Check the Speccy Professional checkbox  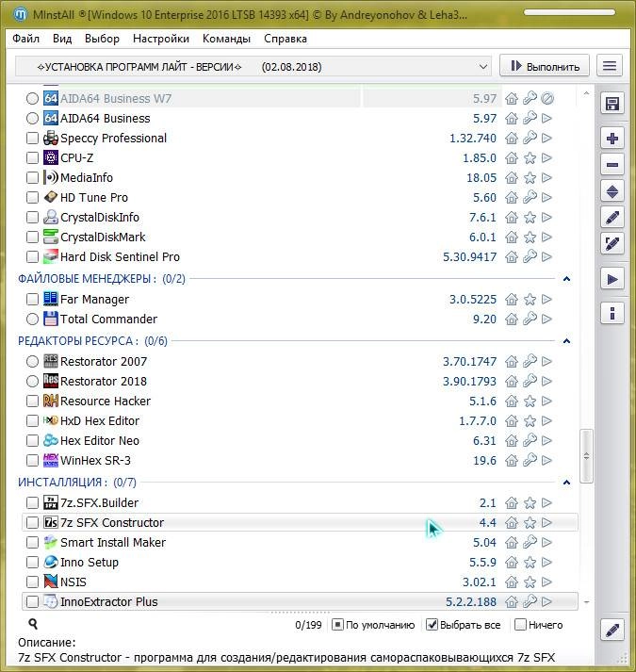coord(32,138)
